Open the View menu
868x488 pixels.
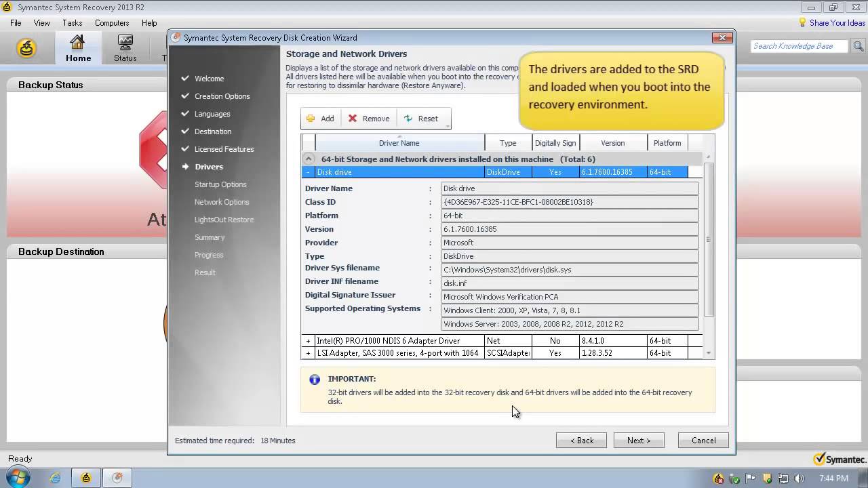coord(41,22)
